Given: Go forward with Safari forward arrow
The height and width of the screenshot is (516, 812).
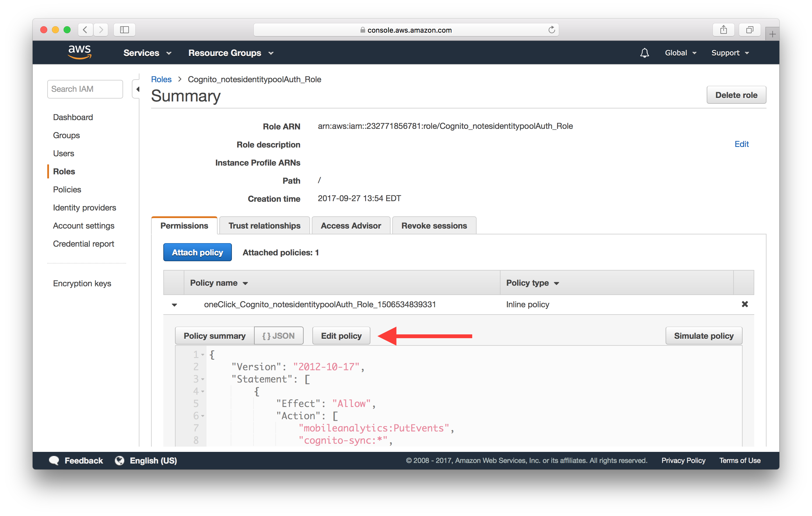Looking at the screenshot, I should click(101, 30).
